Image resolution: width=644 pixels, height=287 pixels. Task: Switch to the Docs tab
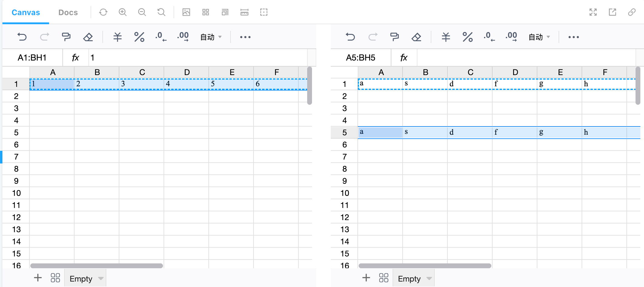coord(68,12)
